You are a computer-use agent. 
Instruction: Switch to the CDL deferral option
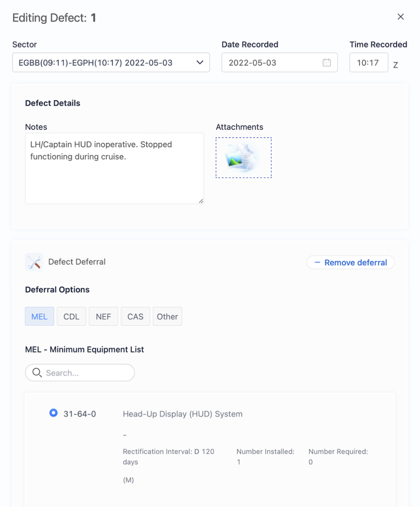71,317
